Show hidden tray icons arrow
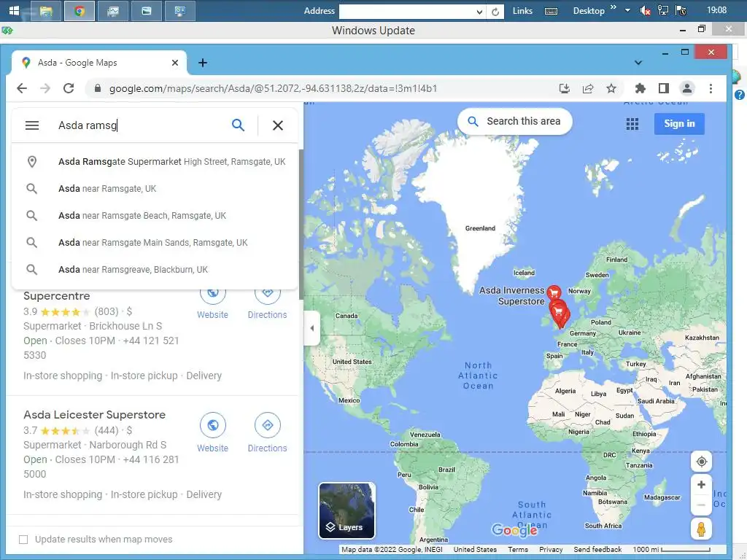The width and height of the screenshot is (747, 560). click(627, 10)
